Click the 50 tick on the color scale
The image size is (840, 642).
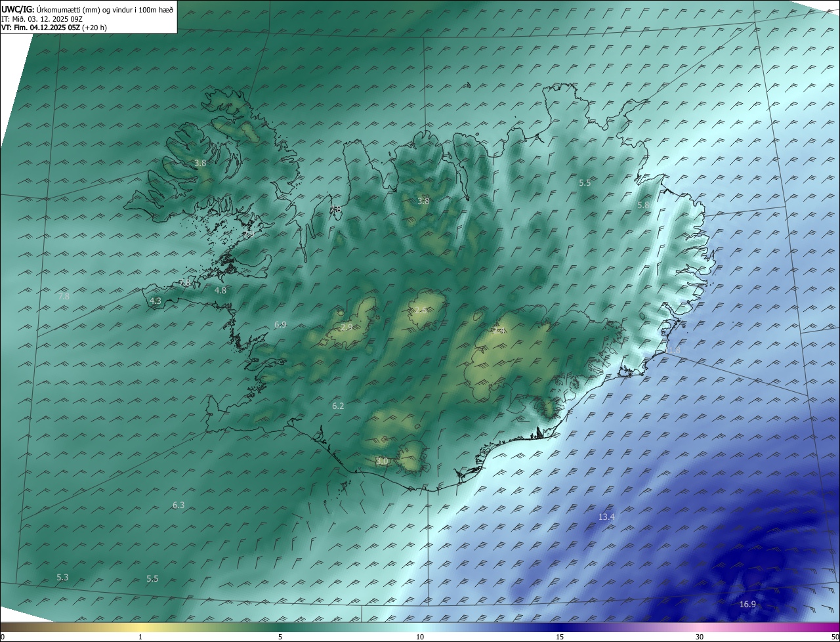point(835,637)
